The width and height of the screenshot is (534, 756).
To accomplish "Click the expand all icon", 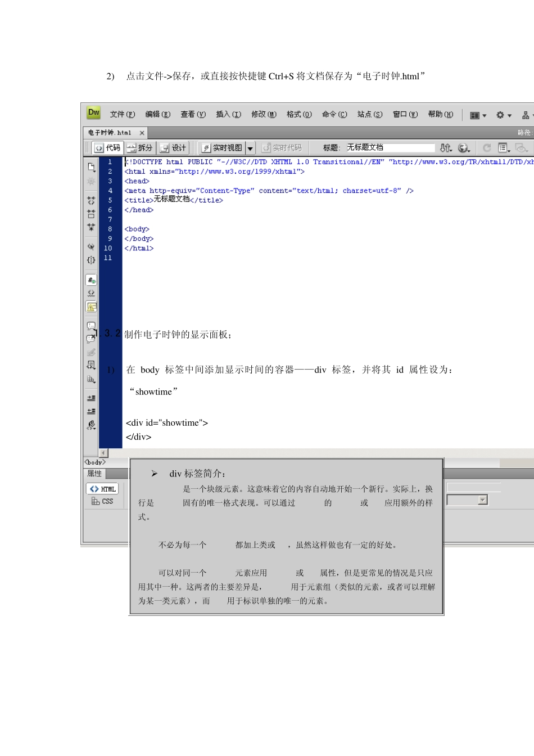I will click(x=91, y=227).
